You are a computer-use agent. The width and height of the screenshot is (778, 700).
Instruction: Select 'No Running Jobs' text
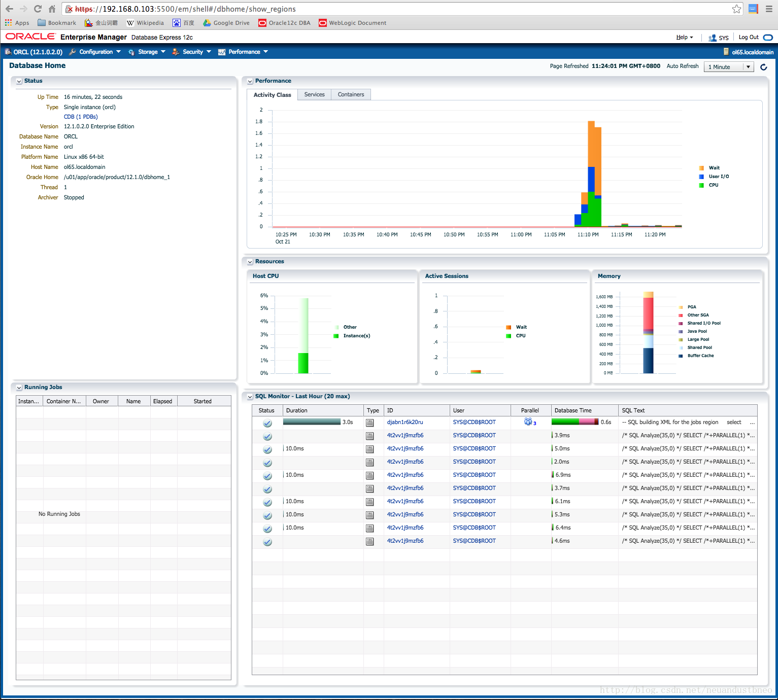[59, 514]
